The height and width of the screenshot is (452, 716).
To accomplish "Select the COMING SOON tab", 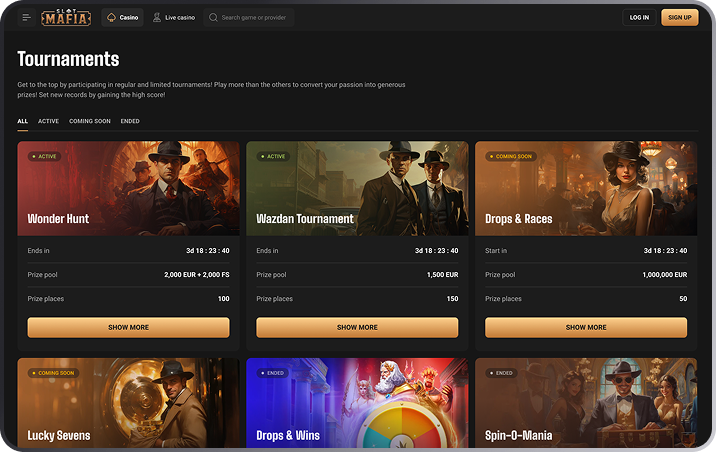I will (x=90, y=121).
